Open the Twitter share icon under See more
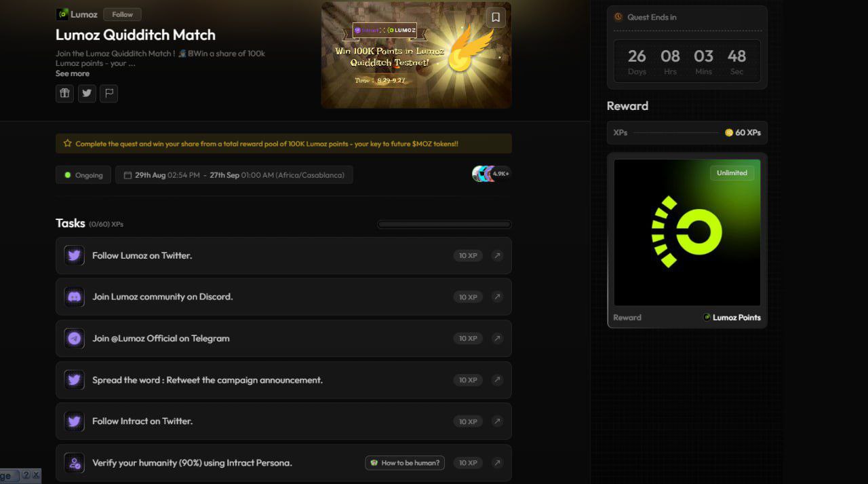 (87, 94)
